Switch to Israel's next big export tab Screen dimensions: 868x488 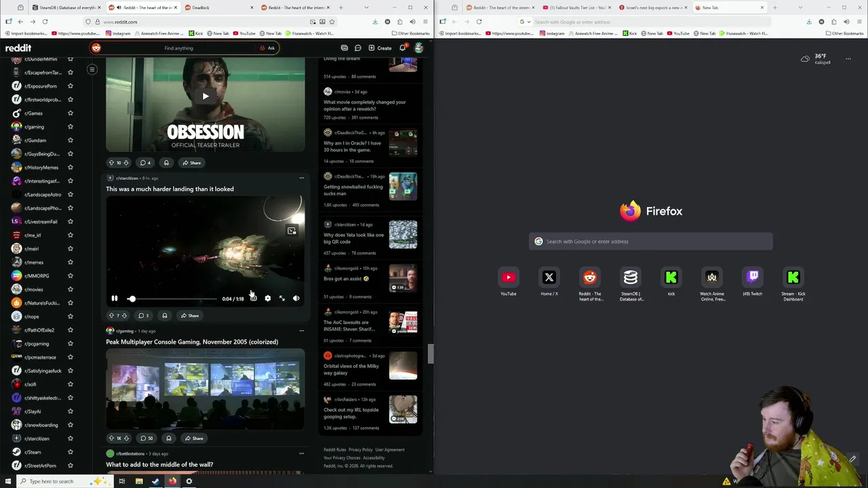point(653,7)
